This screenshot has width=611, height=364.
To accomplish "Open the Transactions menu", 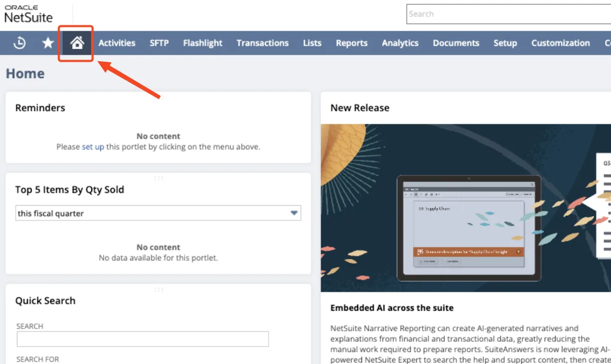I will coord(262,43).
